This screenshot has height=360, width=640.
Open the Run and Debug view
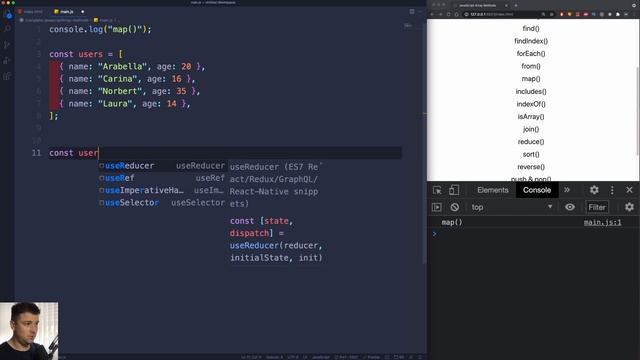(x=7, y=60)
